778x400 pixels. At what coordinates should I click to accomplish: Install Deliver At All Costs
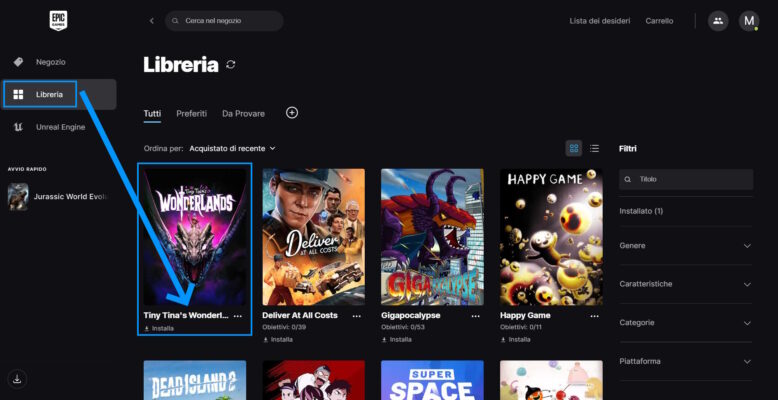tap(278, 339)
